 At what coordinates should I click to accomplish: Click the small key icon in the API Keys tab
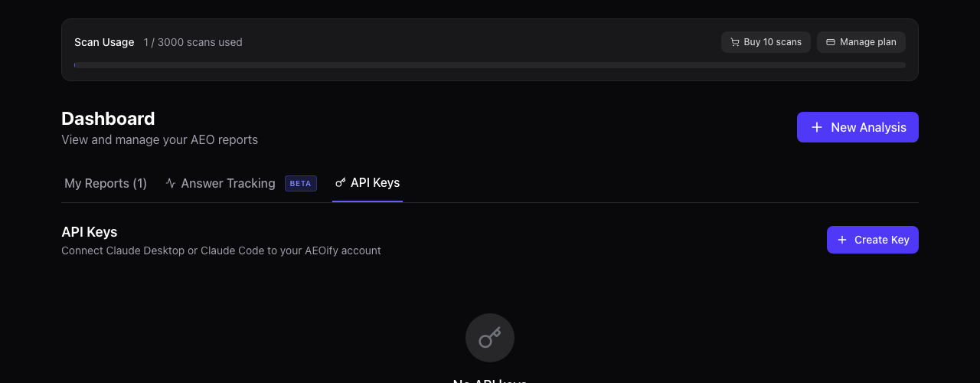point(341,183)
